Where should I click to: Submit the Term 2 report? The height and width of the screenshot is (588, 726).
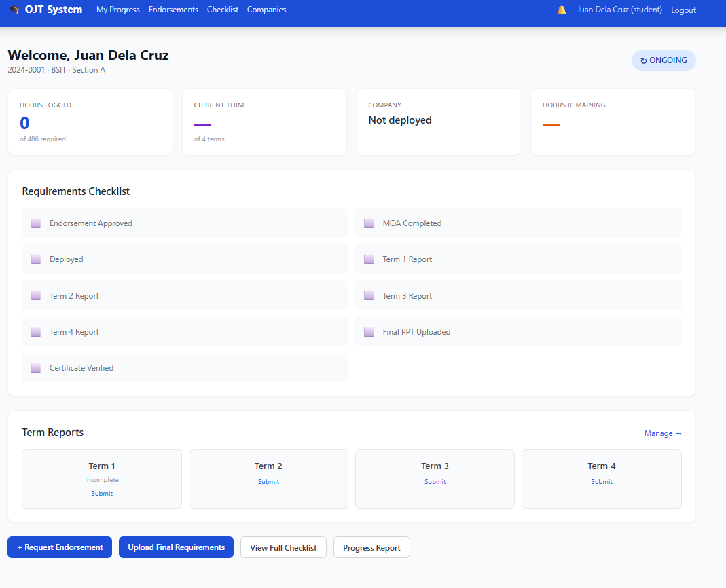click(268, 482)
